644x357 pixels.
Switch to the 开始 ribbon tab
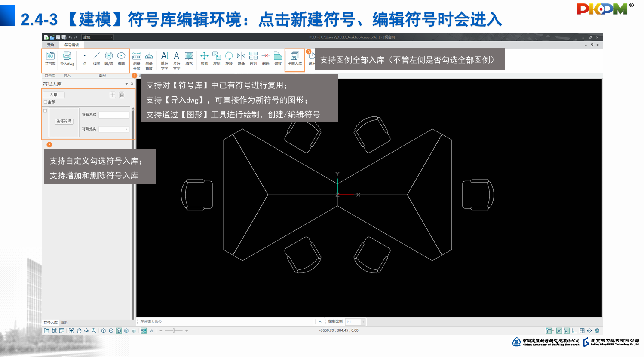[x=51, y=45]
